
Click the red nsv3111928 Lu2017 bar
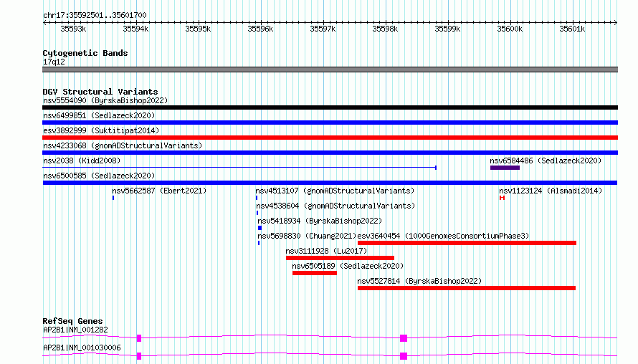341,258
